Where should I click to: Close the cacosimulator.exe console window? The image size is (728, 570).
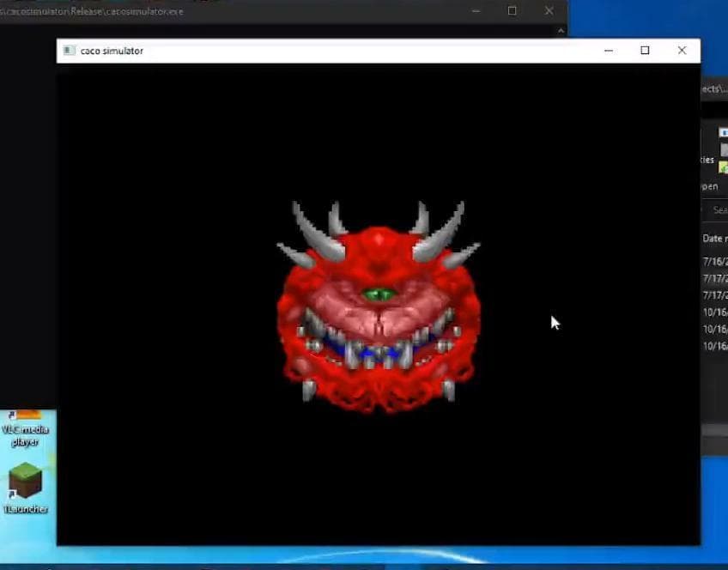coord(549,10)
